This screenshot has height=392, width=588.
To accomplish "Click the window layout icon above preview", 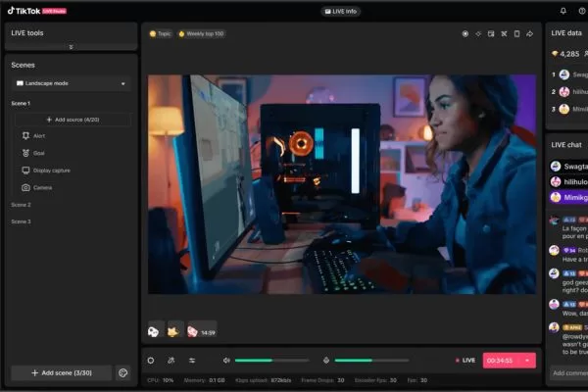I will tap(491, 33).
